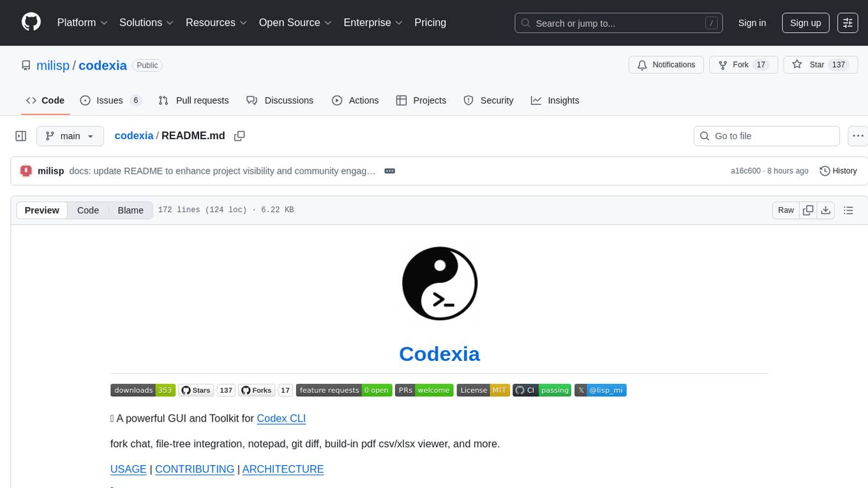Open the CI passing badge
The image size is (868, 488).
coord(542,390)
